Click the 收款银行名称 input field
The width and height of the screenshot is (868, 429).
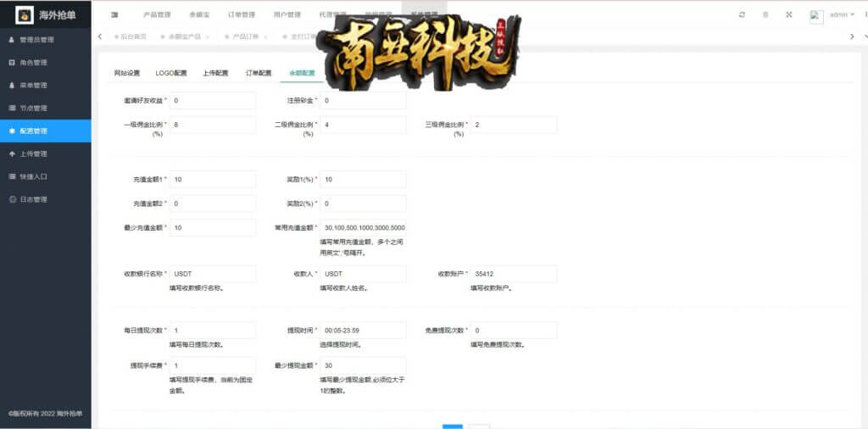pyautogui.click(x=213, y=274)
